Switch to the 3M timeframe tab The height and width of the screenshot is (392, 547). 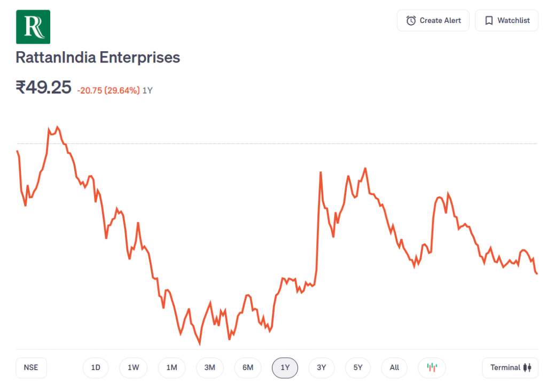209,367
